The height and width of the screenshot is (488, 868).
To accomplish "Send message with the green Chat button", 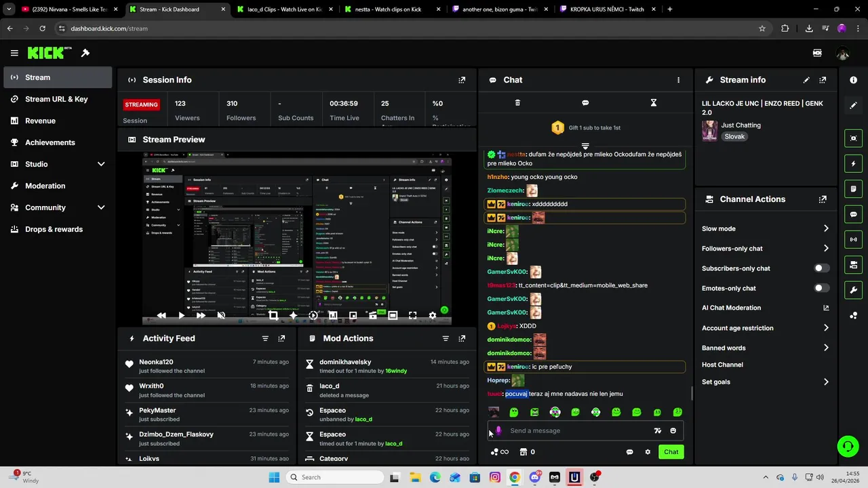I will [671, 452].
